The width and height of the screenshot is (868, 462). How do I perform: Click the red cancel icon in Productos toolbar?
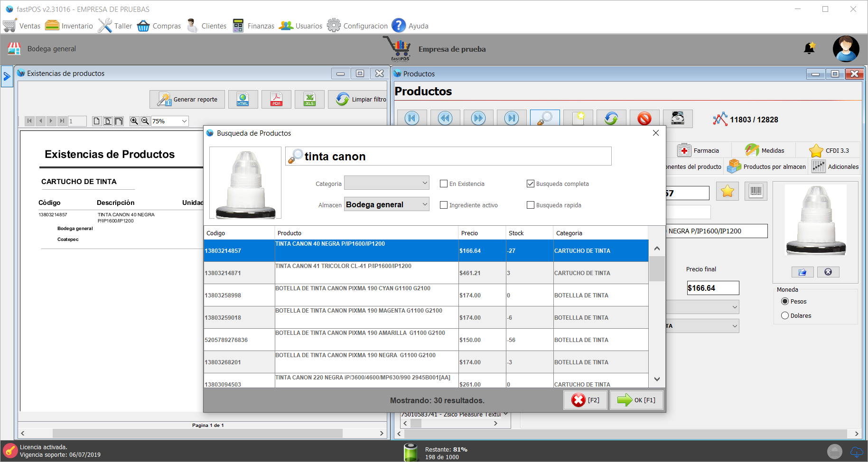click(x=644, y=118)
